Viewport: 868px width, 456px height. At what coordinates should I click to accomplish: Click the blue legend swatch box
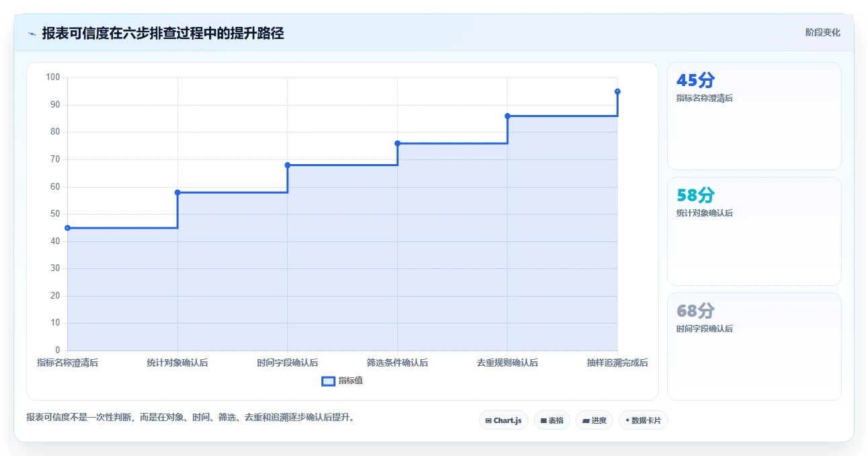tap(328, 381)
